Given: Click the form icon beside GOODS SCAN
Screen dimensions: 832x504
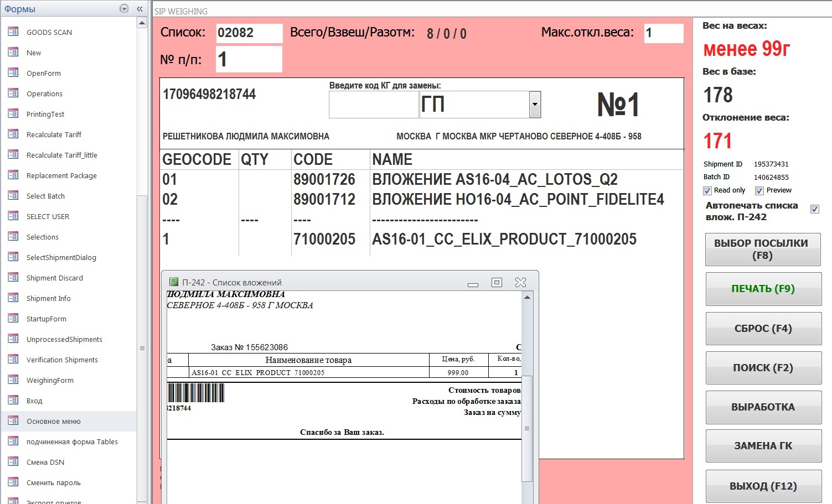Looking at the screenshot, I should [x=13, y=32].
